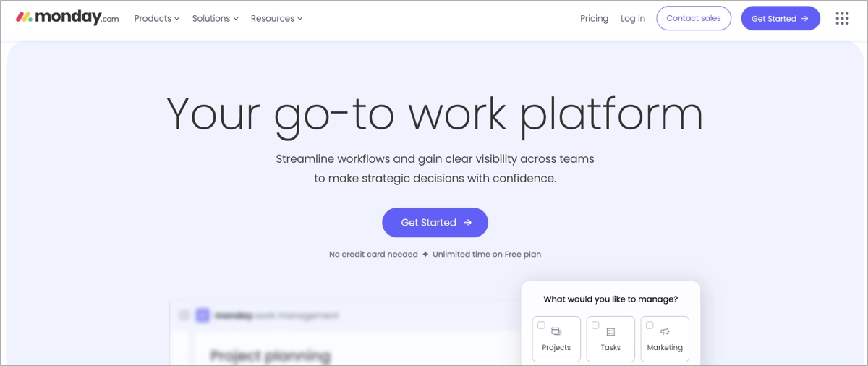The height and width of the screenshot is (366, 868).
Task: Click the Projects card icon
Action: [556, 332]
